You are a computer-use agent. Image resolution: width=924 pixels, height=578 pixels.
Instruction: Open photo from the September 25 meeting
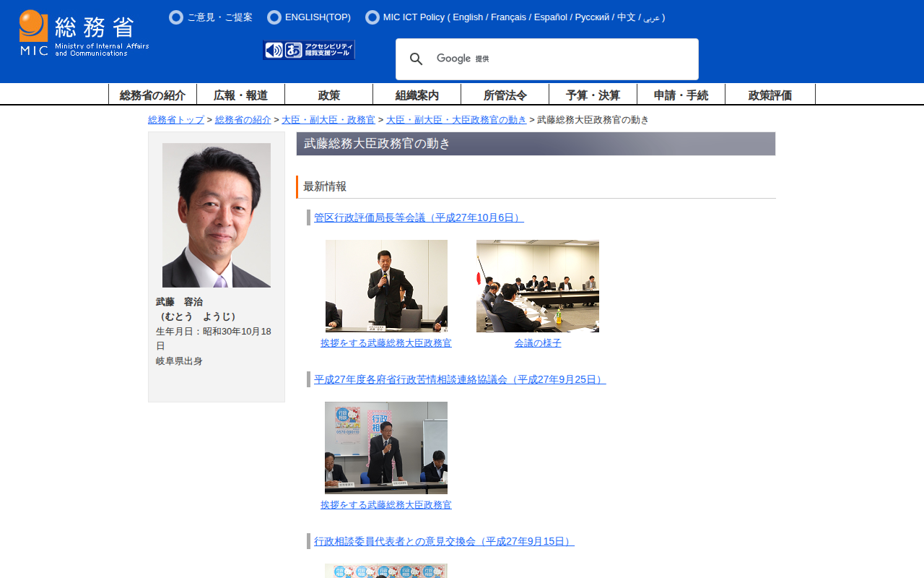386,448
